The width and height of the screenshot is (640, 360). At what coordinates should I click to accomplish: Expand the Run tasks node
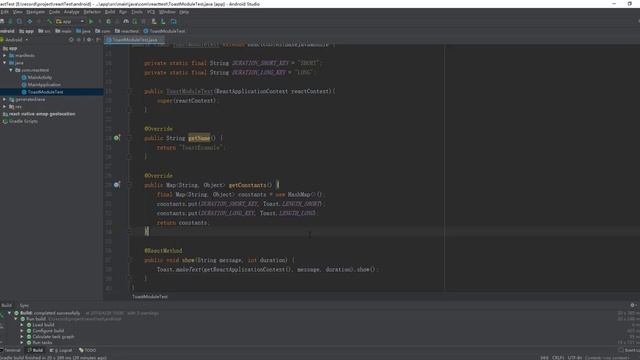tap(22, 342)
